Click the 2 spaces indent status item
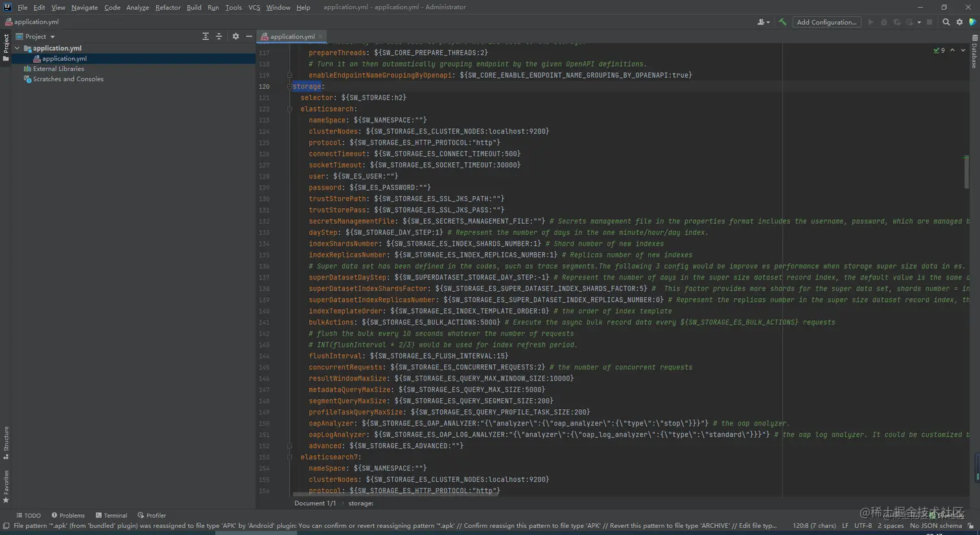The height and width of the screenshot is (535, 980). coord(891,526)
